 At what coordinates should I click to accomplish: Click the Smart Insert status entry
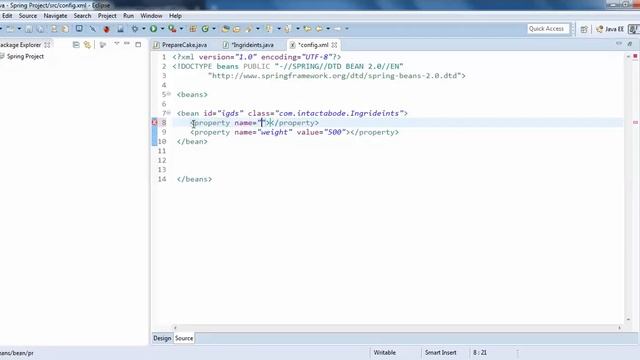pos(440,352)
